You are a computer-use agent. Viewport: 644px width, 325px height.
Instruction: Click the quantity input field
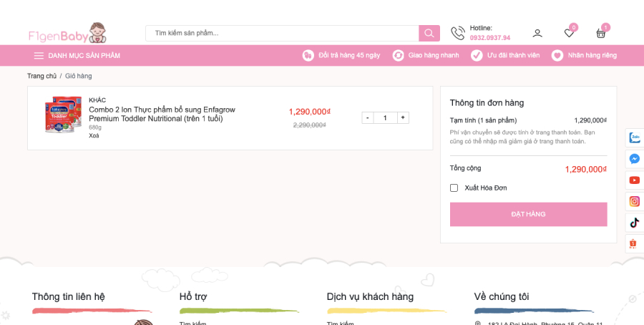point(385,118)
